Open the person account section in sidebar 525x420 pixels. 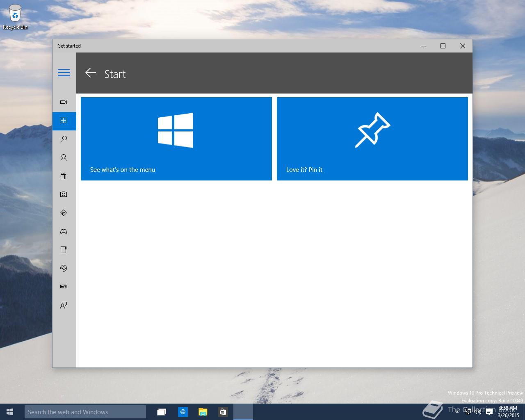64,157
